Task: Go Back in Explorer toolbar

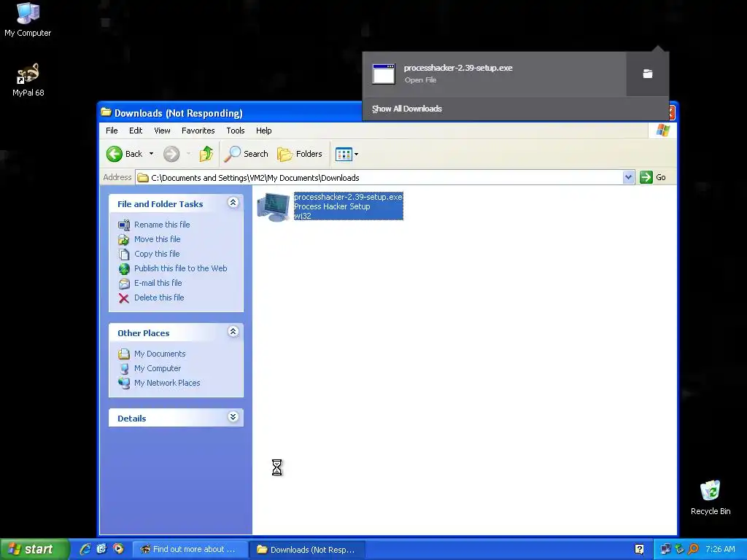Action: pos(124,154)
